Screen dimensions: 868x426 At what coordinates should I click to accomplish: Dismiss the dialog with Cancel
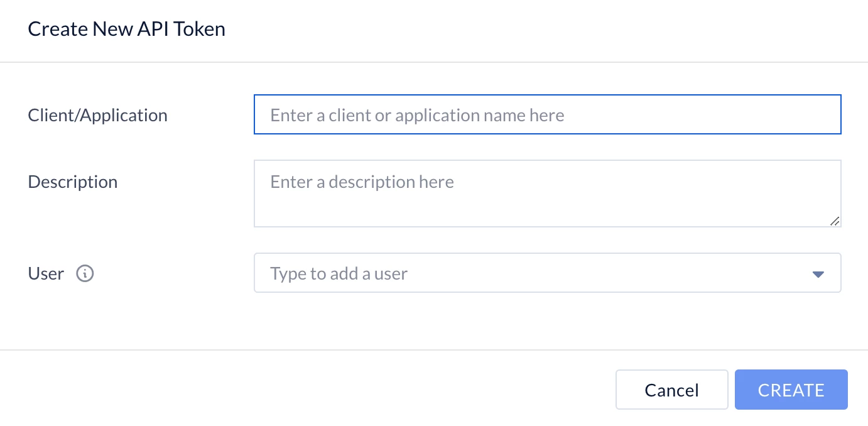click(x=671, y=390)
